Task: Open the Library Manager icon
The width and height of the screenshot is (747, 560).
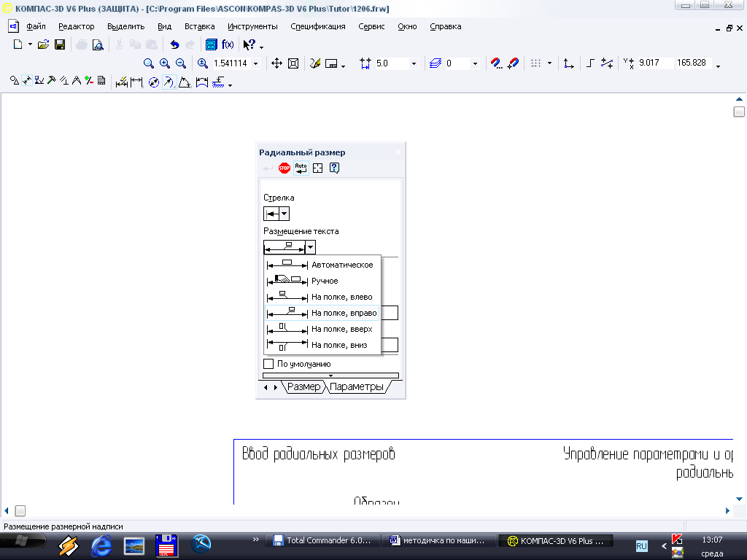Action: (211, 44)
